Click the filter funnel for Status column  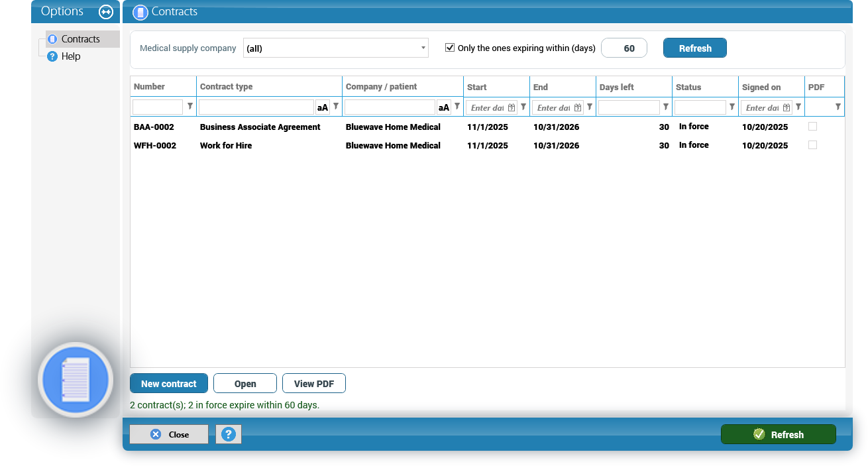732,107
